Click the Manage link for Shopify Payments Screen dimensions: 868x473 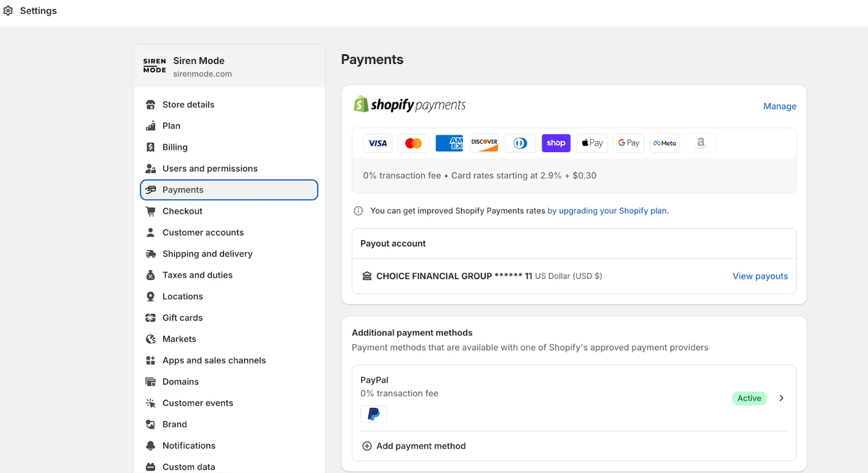point(780,106)
